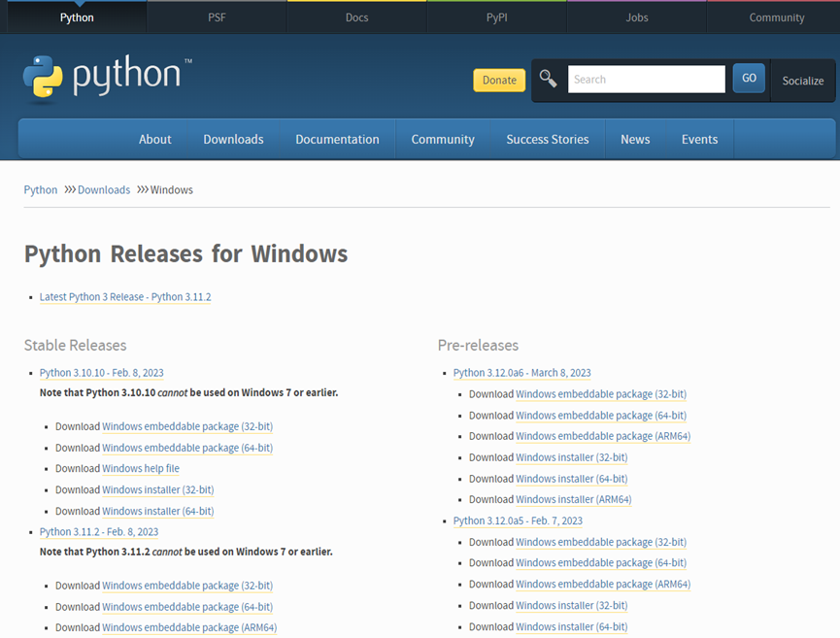Download 3.12.0a5 embeddable package (ARM64)
Image resolution: width=840 pixels, height=638 pixels.
[x=603, y=585]
